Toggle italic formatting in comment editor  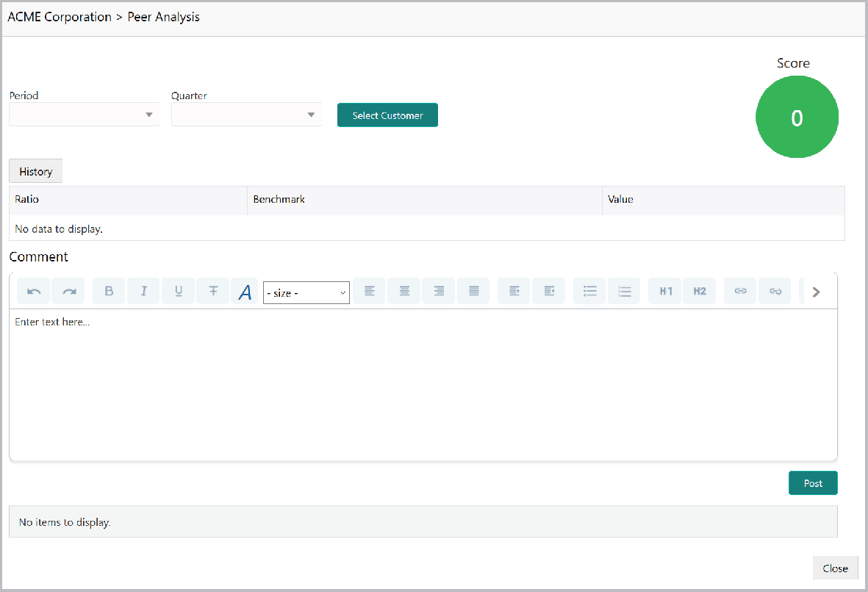click(x=143, y=291)
